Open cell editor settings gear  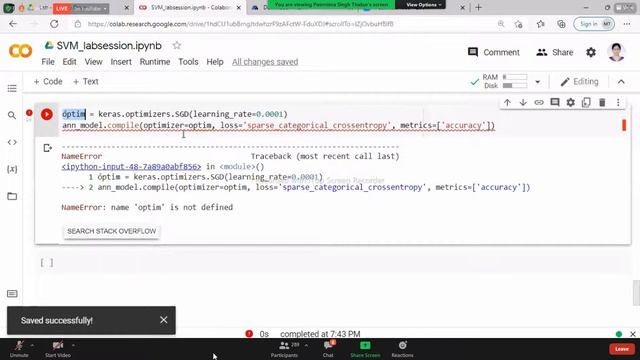571,102
